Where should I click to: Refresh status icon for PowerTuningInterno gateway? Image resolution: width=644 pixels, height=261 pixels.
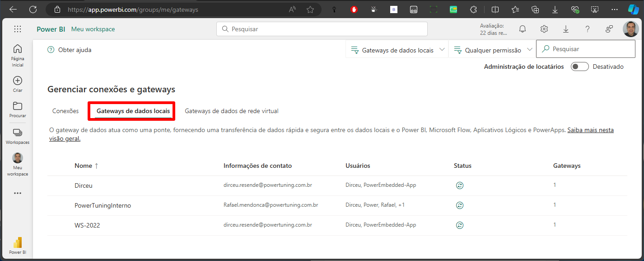(460, 205)
